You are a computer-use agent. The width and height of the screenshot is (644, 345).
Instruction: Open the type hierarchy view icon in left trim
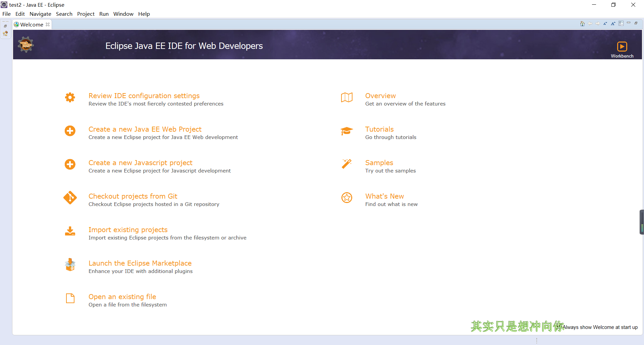[5, 33]
